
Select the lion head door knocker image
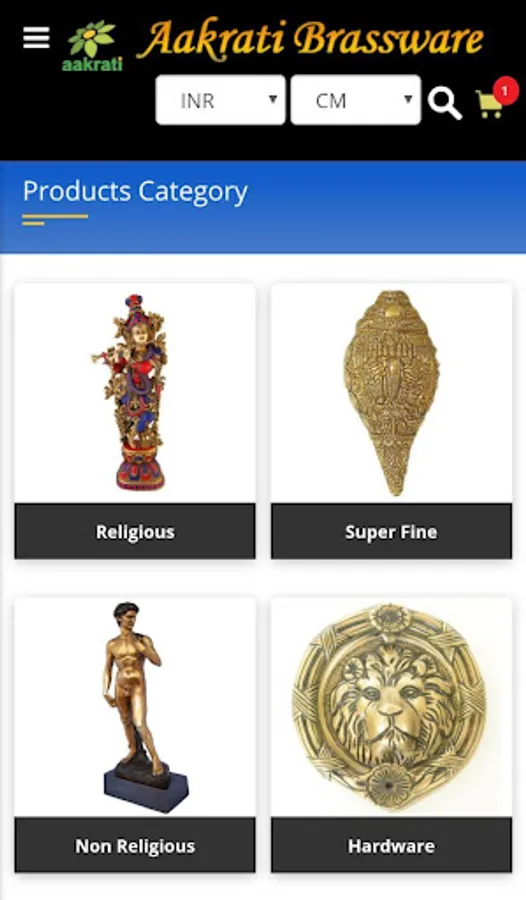390,707
